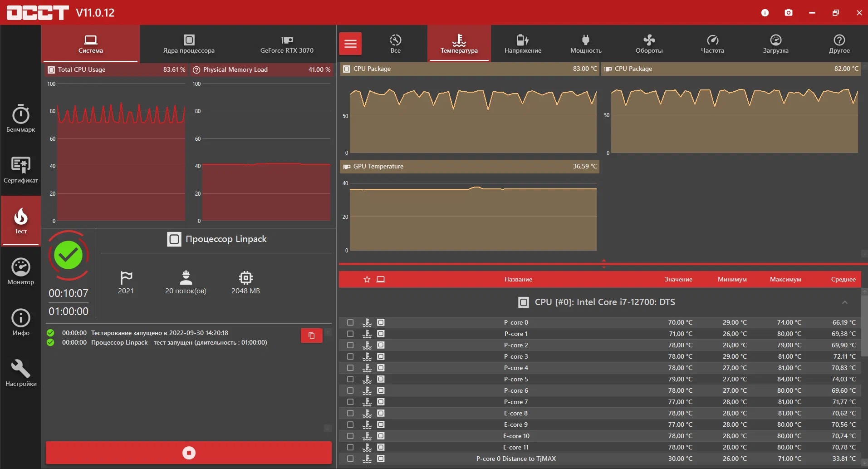This screenshot has height=469, width=868.
Task: Open Настройки wrench settings
Action: tap(21, 373)
